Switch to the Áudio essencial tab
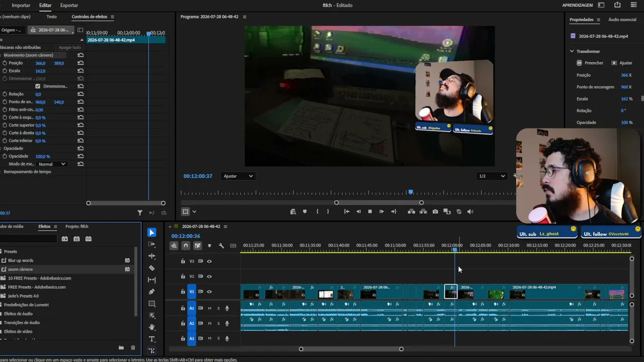This screenshot has height=362, width=644. 622,20
